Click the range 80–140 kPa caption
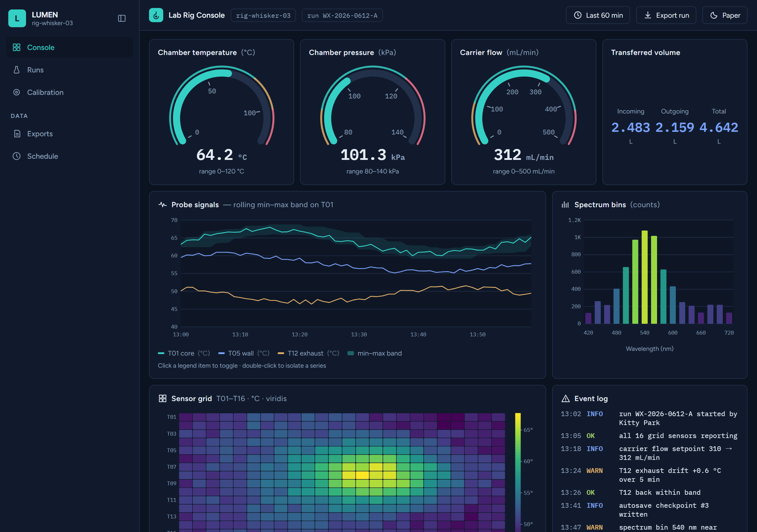The width and height of the screenshot is (757, 532). click(x=373, y=171)
